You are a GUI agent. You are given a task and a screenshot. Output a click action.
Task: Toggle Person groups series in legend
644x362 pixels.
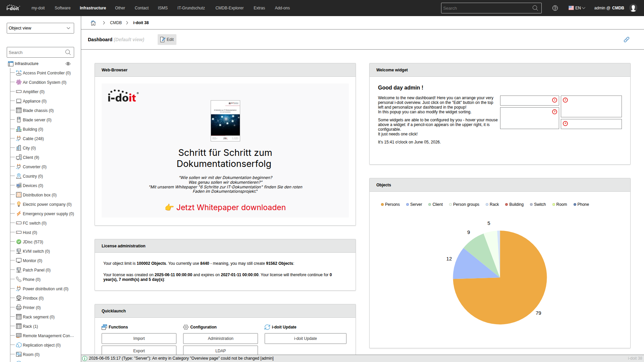464,204
